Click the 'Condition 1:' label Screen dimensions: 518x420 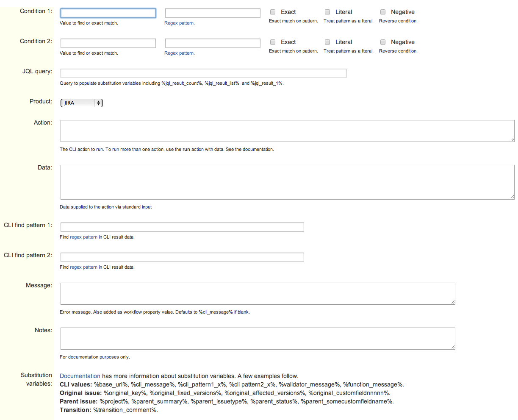36,11
